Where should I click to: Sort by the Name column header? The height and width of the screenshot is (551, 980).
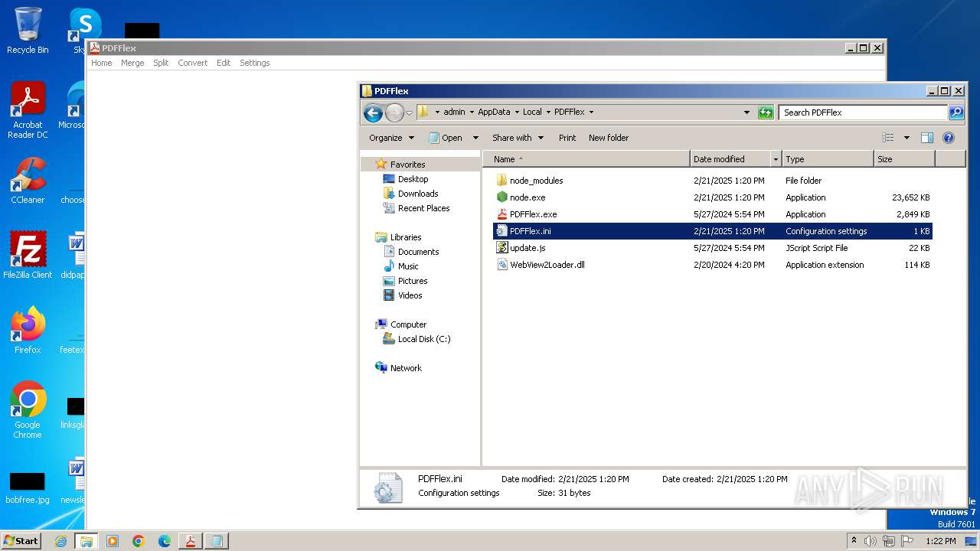click(586, 159)
